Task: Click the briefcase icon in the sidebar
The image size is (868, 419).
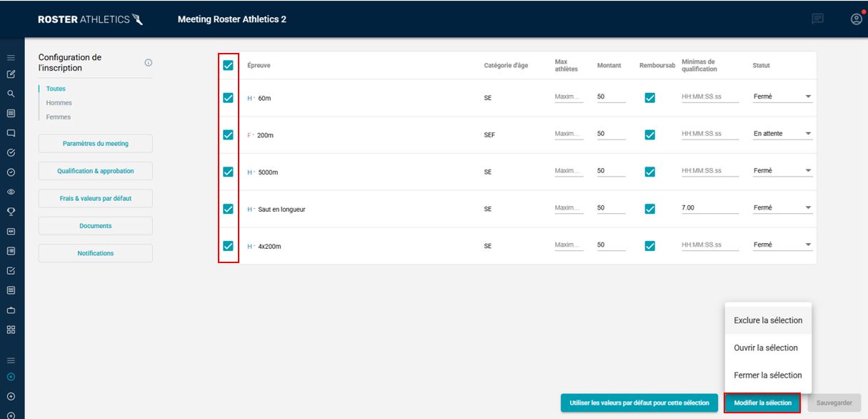Action: click(x=11, y=310)
